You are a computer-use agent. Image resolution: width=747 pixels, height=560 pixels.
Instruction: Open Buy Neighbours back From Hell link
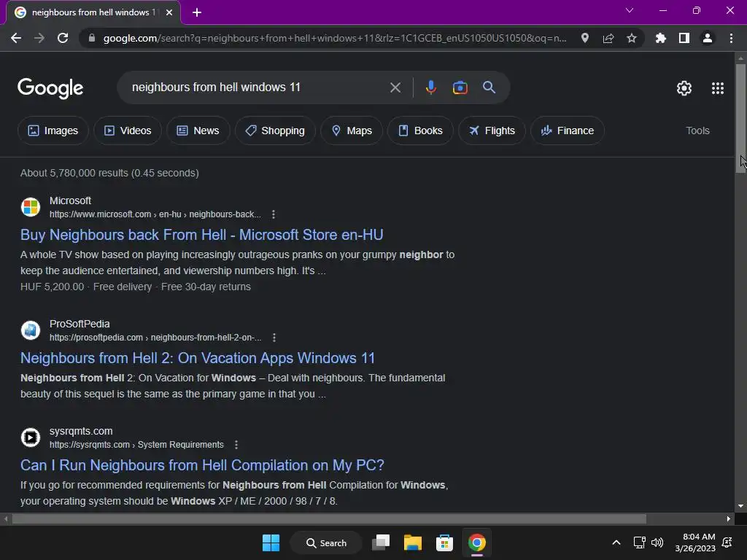(x=201, y=235)
